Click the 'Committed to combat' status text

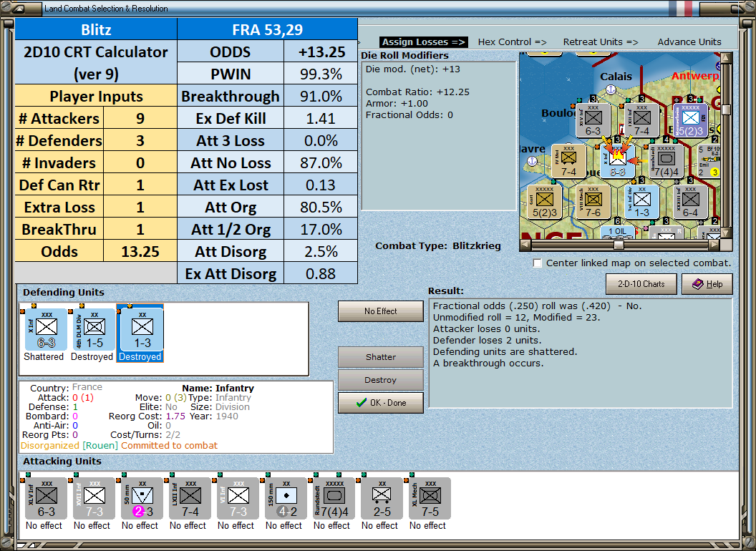169,446
